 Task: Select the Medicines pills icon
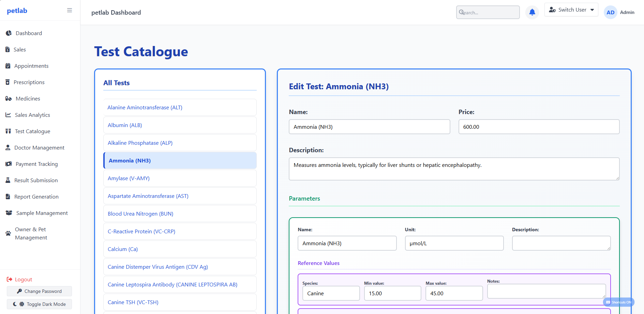[8, 98]
